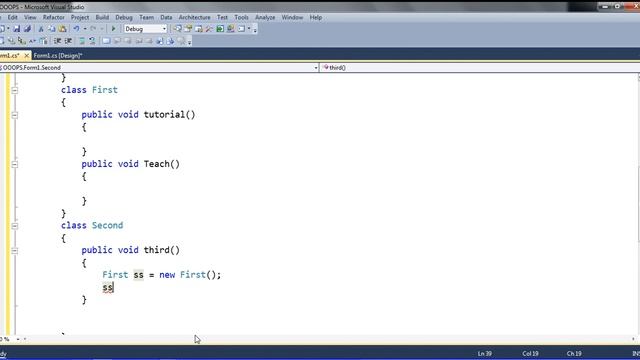The width and height of the screenshot is (640, 360).
Task: Redo the previously undone edit
Action: [x=93, y=29]
